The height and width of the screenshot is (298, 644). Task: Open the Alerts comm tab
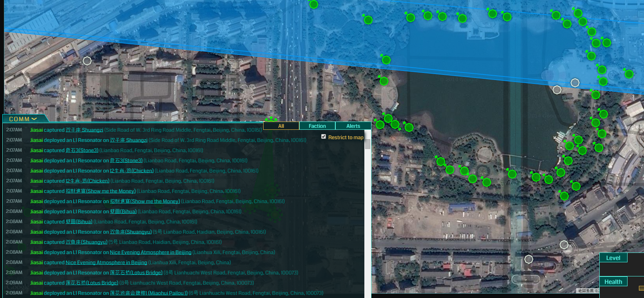point(353,126)
